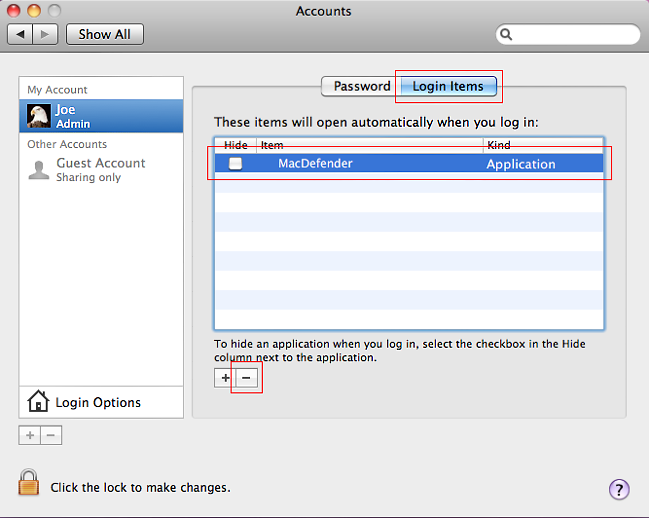
Task: Open help with the question mark button
Action: pyautogui.click(x=619, y=489)
